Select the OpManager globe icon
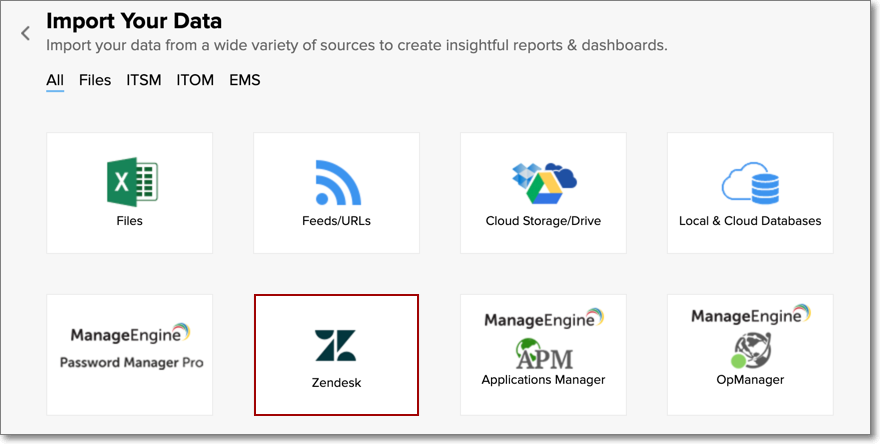 tap(750, 350)
